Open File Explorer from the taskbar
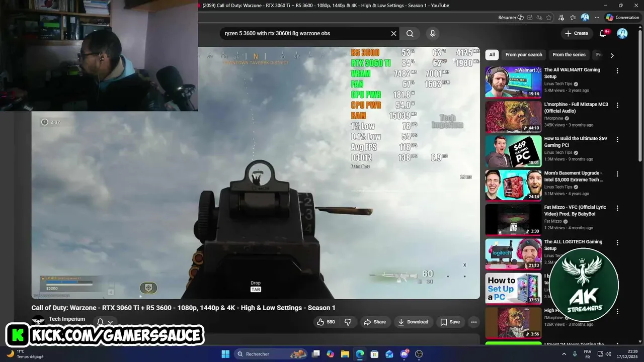This screenshot has height=362, width=644. click(x=345, y=354)
